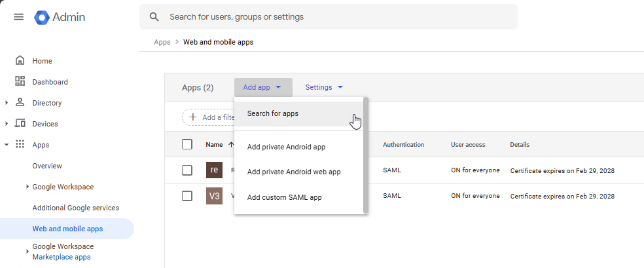
Task: Close the Add app dropdown button
Action: (263, 87)
